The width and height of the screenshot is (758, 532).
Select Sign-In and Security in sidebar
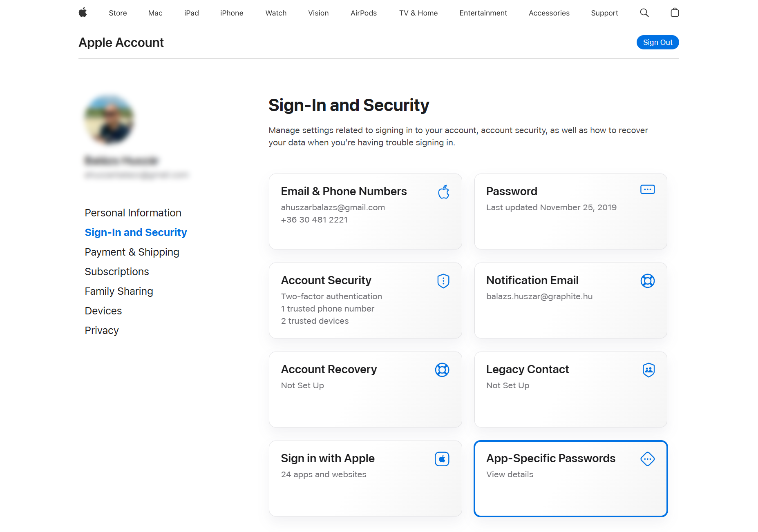tap(136, 232)
